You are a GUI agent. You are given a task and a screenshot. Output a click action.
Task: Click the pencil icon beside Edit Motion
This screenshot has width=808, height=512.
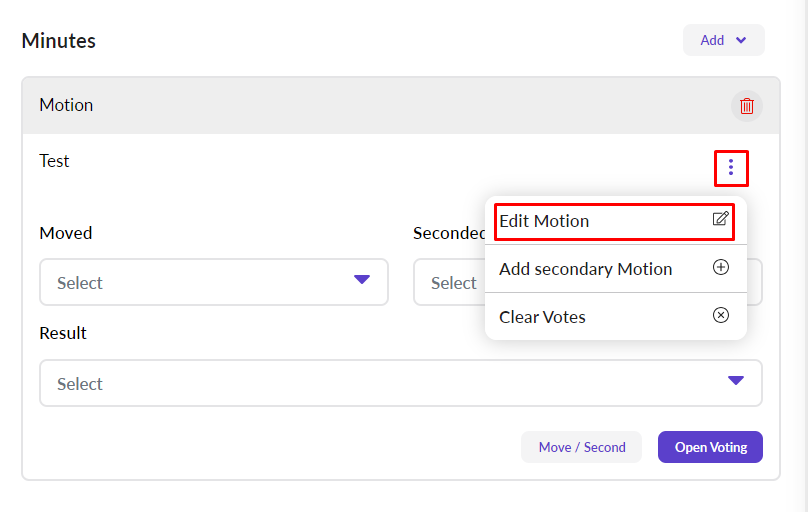pyautogui.click(x=720, y=219)
